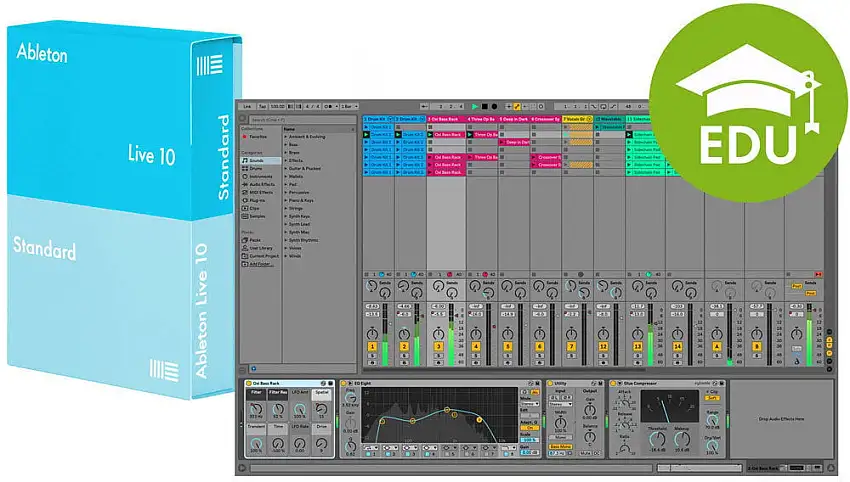Toggle return track A activator
Viewport: 850px width, 482px height.
click(717, 346)
